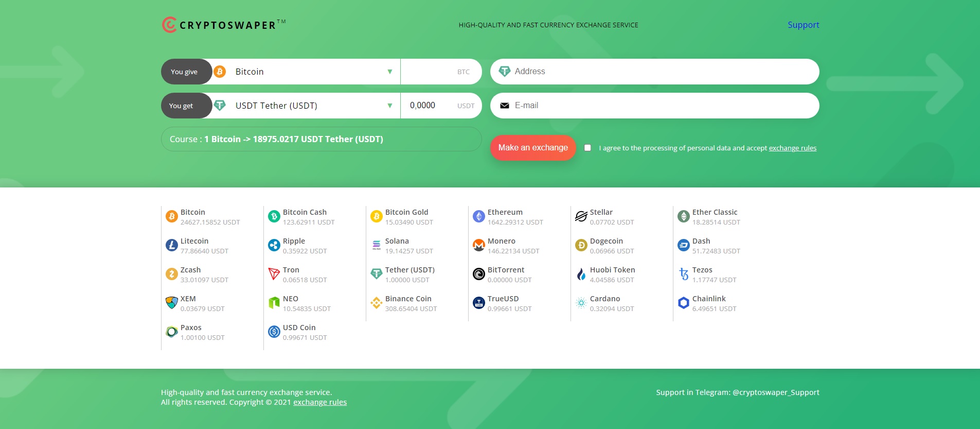
Task: Click the Bitcoin 24627.15852 USDT rate
Action: (x=210, y=222)
